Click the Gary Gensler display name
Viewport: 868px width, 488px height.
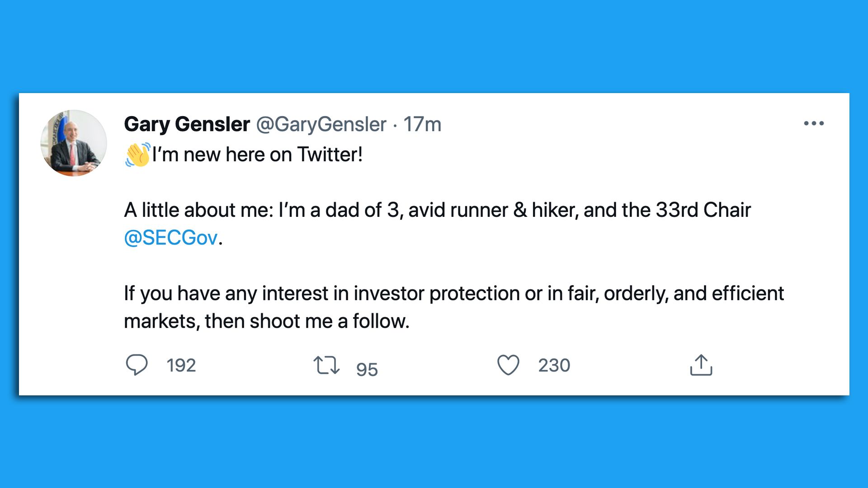[187, 124]
